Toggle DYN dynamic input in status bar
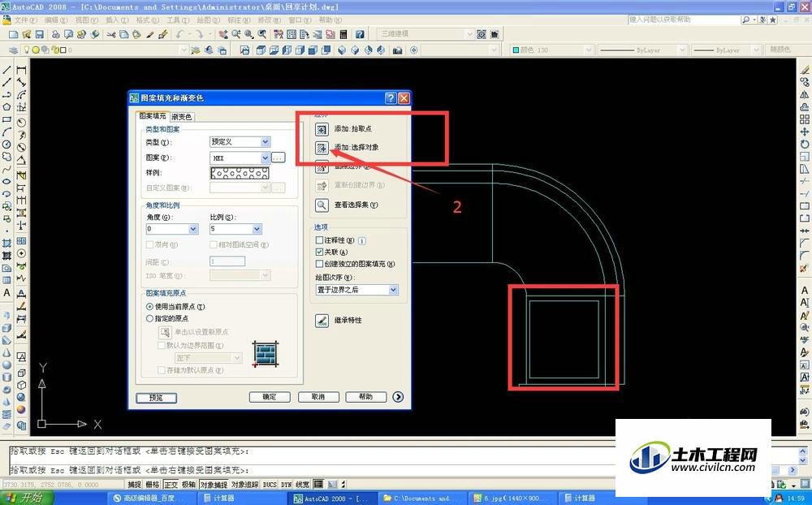 (287, 484)
